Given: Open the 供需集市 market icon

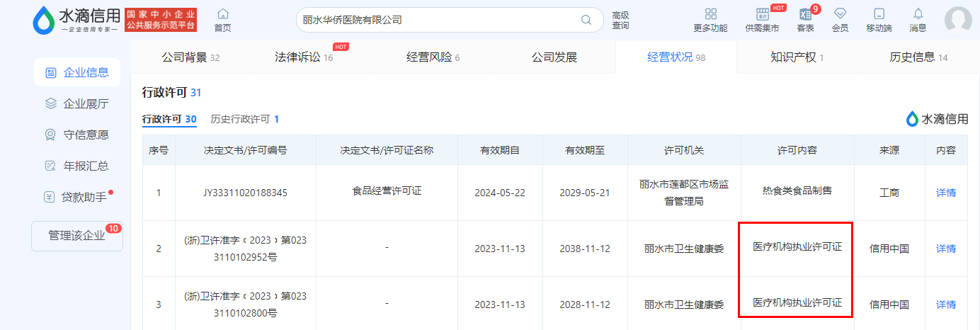Looking at the screenshot, I should click(762, 15).
